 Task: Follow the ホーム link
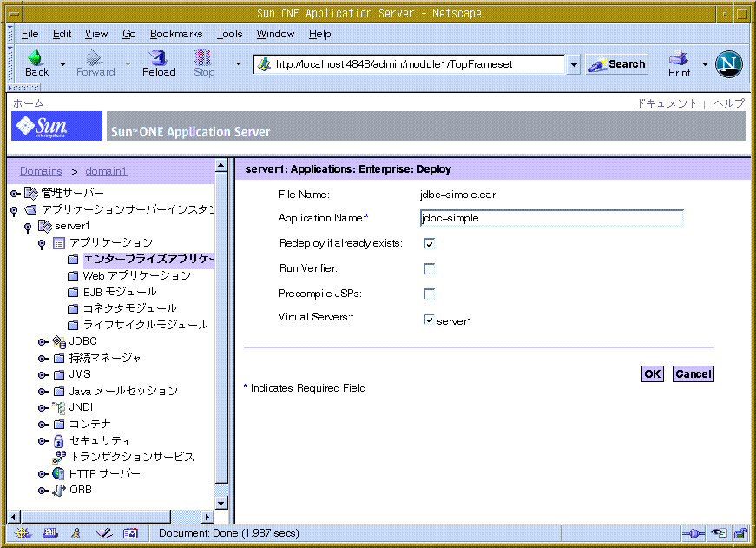point(29,103)
